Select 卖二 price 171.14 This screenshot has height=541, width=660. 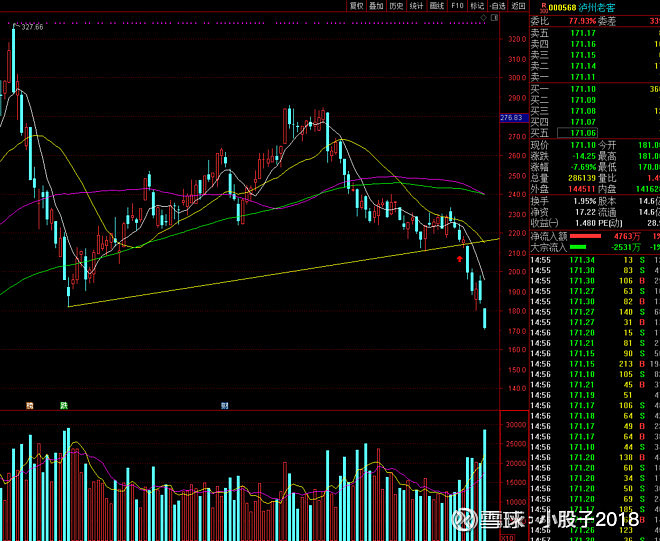coord(583,66)
